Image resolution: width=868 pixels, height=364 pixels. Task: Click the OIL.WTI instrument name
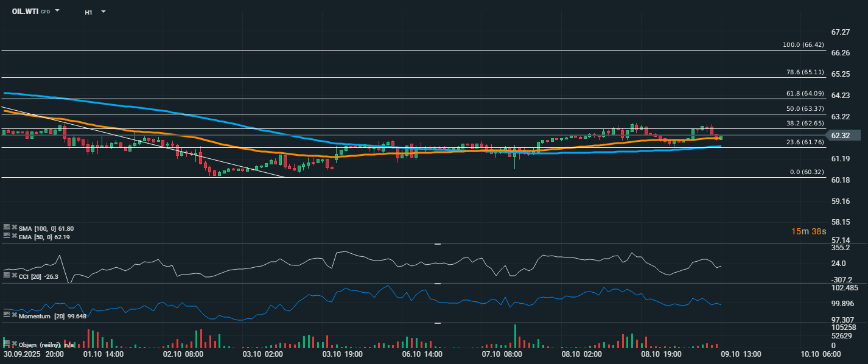pyautogui.click(x=25, y=12)
